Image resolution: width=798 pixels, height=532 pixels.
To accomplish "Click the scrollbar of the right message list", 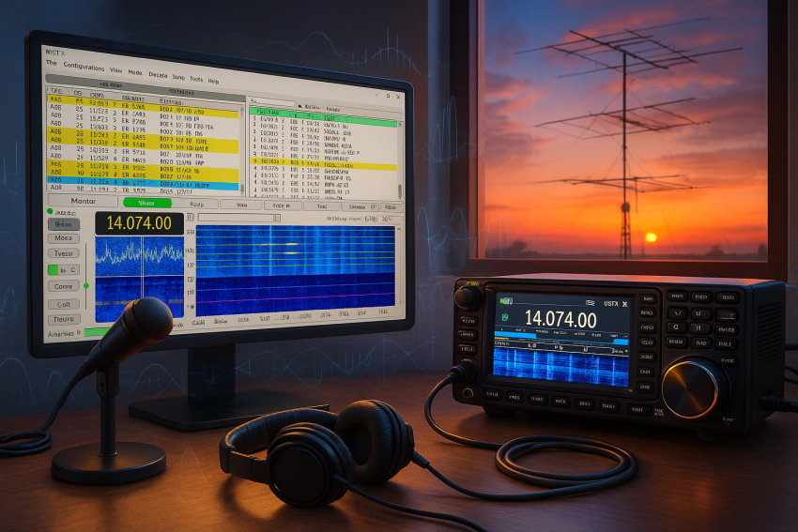I will [400, 160].
